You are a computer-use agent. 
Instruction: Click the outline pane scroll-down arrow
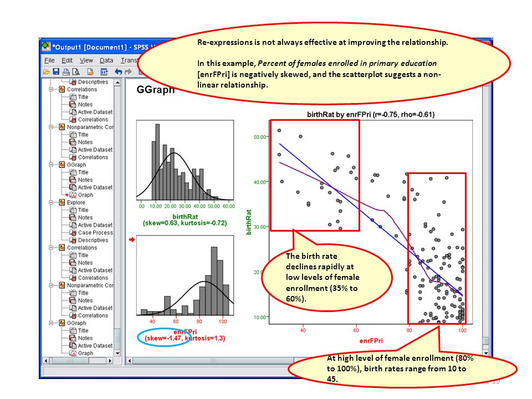pos(117,353)
